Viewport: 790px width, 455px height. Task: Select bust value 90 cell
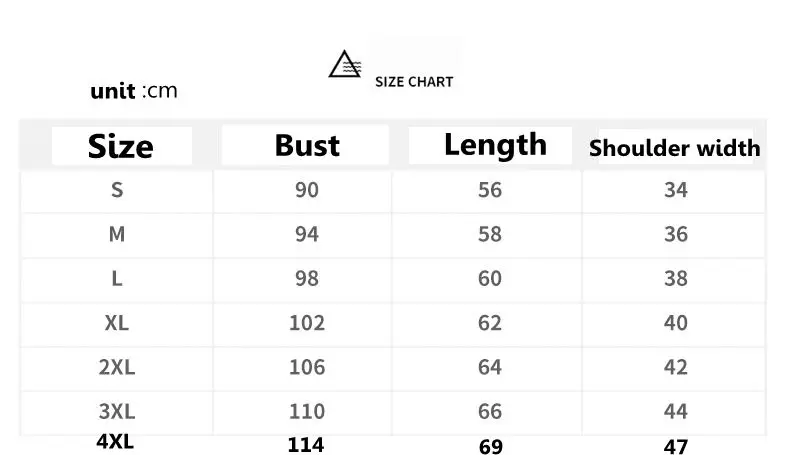[x=307, y=190]
